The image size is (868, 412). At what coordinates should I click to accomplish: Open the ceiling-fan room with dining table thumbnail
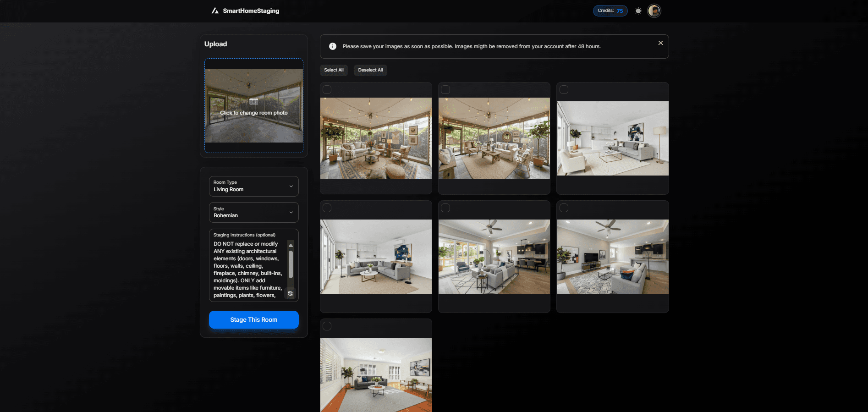[x=494, y=257]
